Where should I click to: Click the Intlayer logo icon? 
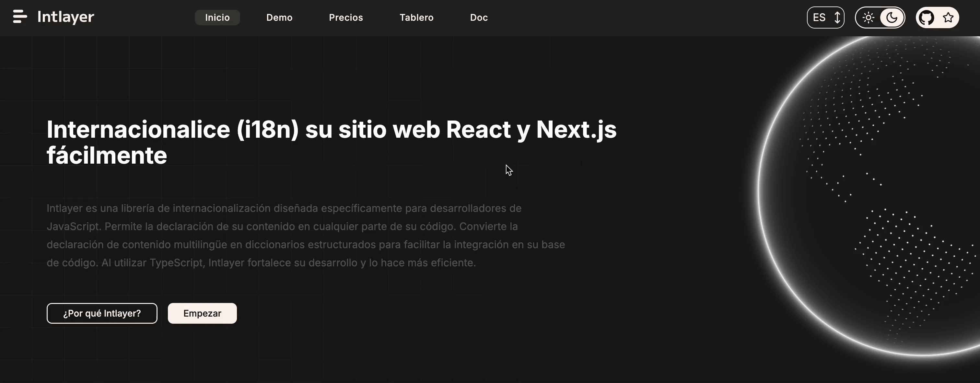[x=20, y=17]
